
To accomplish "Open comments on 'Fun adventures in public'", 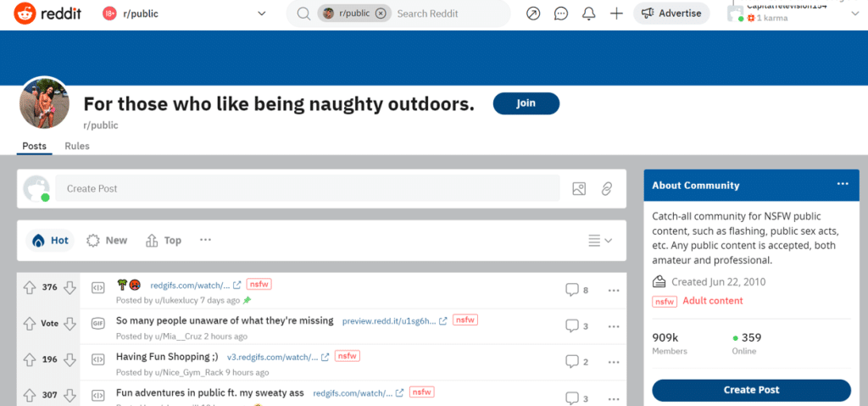I will pos(576,398).
